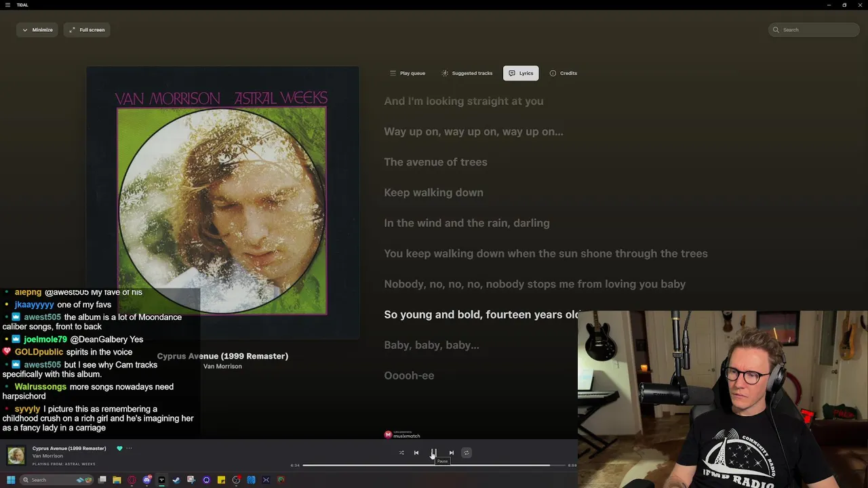Image resolution: width=868 pixels, height=488 pixels.
Task: Click the TIDAL icon on the taskbar
Action: pos(161,480)
